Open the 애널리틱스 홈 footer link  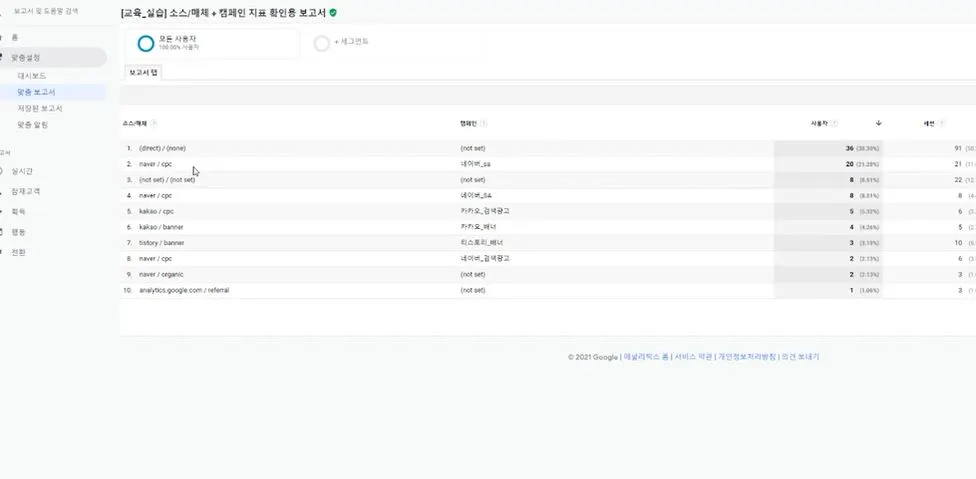click(646, 357)
